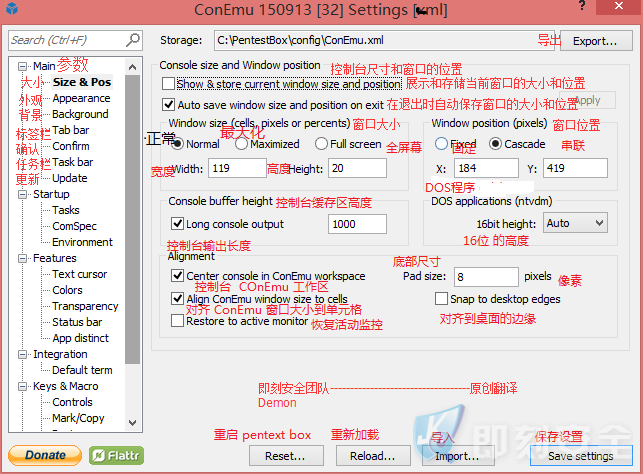This screenshot has width=643, height=474.
Task: Enable Restore to active monitor
Action: pos(177,321)
